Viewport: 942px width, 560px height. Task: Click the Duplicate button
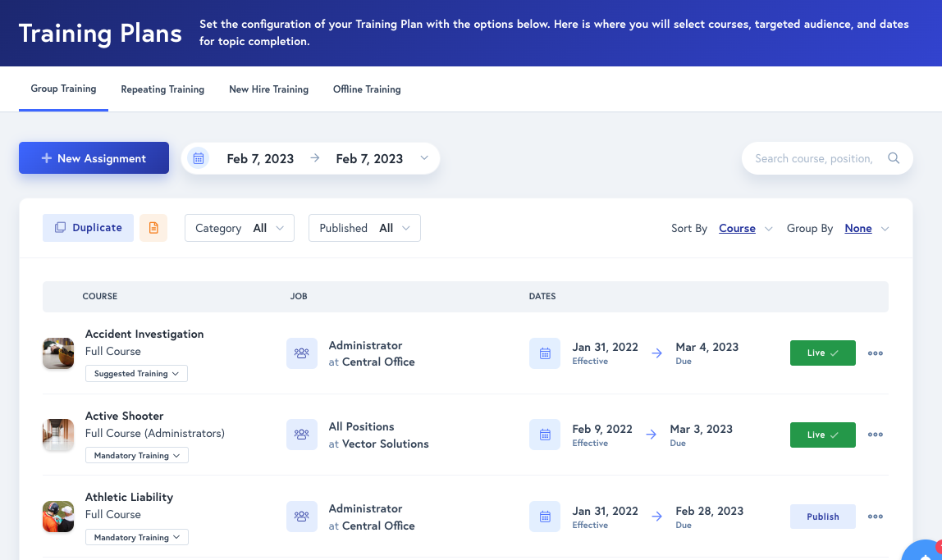coord(88,228)
